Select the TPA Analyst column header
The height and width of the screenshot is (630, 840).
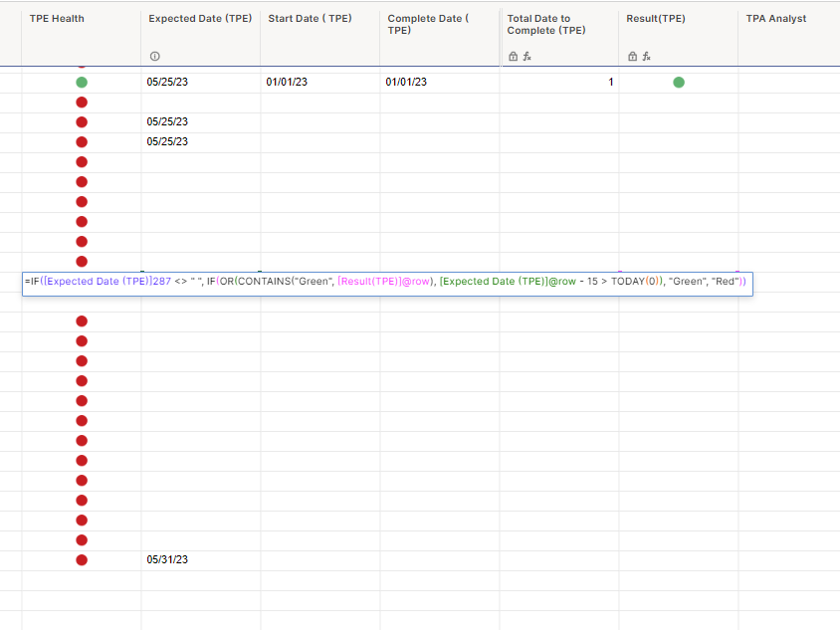[x=776, y=18]
